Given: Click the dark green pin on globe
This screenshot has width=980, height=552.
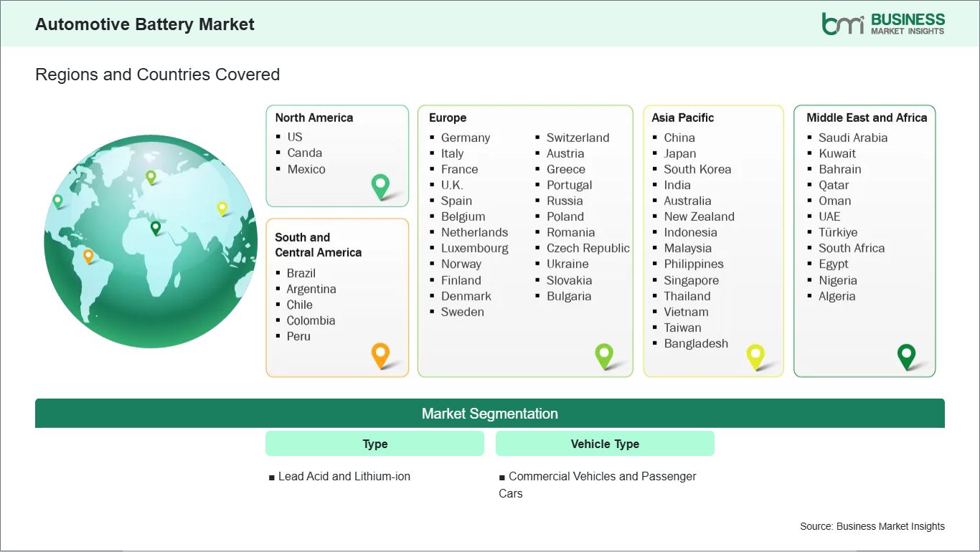Looking at the screenshot, I should 155,227.
